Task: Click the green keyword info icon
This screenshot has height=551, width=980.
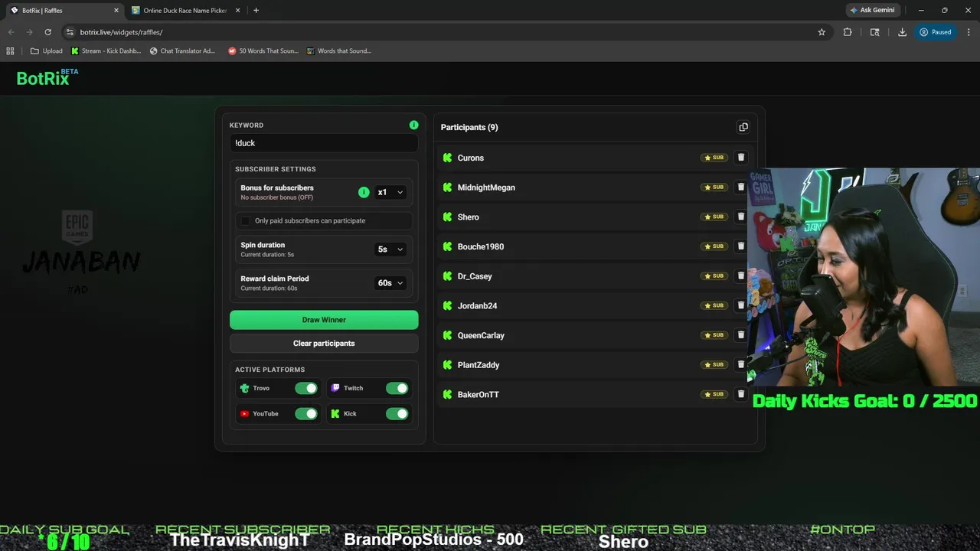Action: tap(413, 125)
